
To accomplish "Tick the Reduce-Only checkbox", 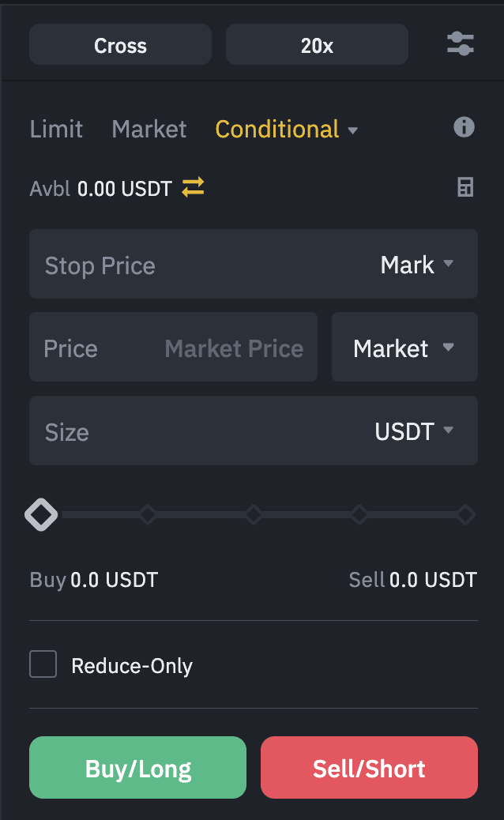I will [x=43, y=664].
